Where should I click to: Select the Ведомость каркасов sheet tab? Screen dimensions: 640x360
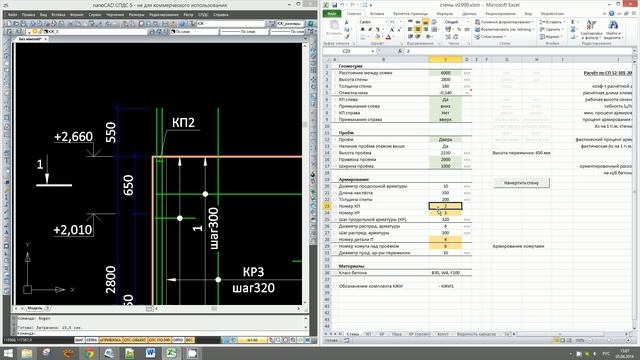click(x=476, y=334)
